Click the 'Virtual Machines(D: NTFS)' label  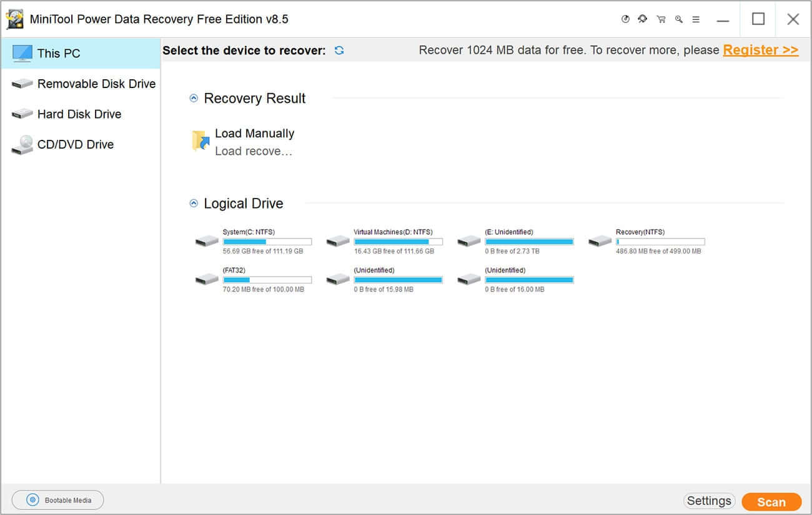pos(394,232)
